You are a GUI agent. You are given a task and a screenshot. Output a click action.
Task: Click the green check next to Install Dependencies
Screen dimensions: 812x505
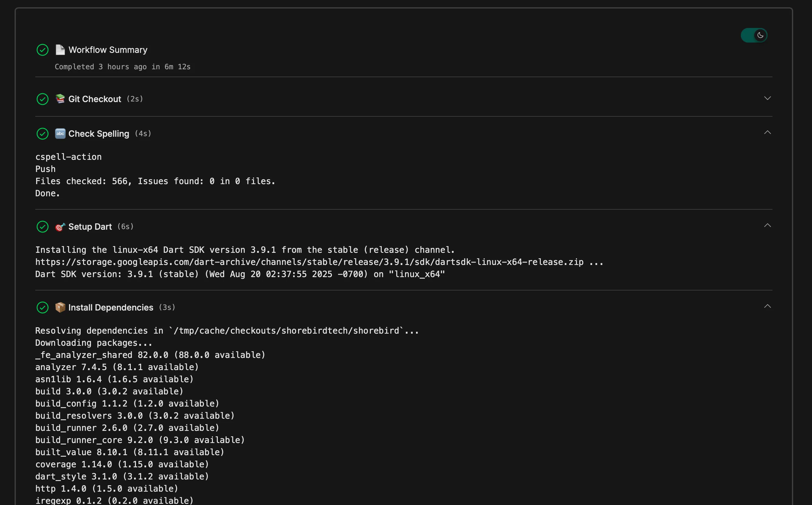[x=43, y=307]
